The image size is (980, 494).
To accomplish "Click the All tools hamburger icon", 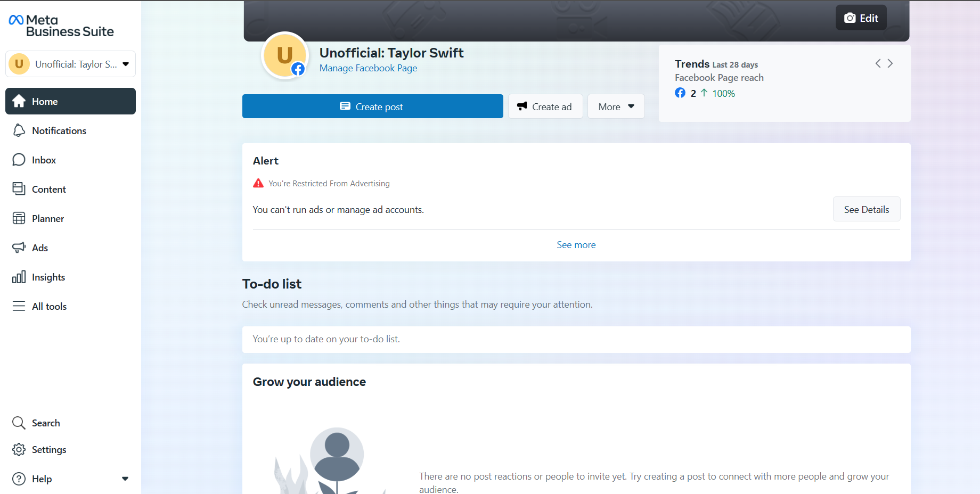I will click(x=19, y=306).
